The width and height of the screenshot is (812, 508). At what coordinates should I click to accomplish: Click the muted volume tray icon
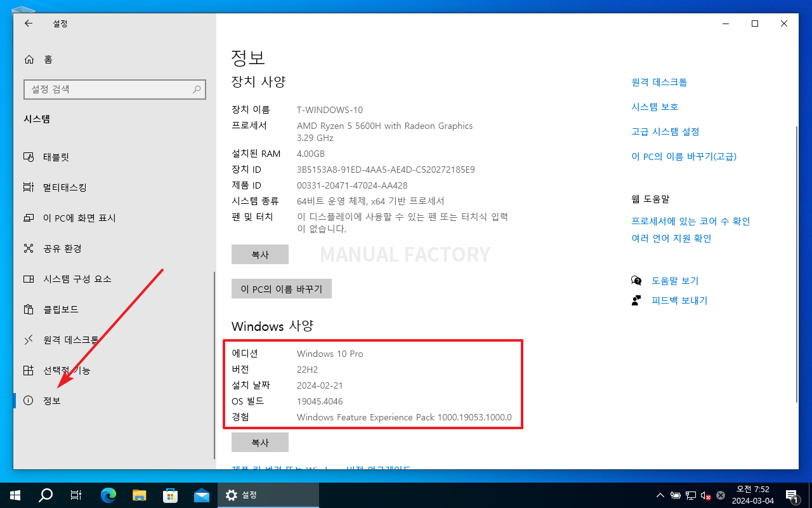(x=705, y=495)
